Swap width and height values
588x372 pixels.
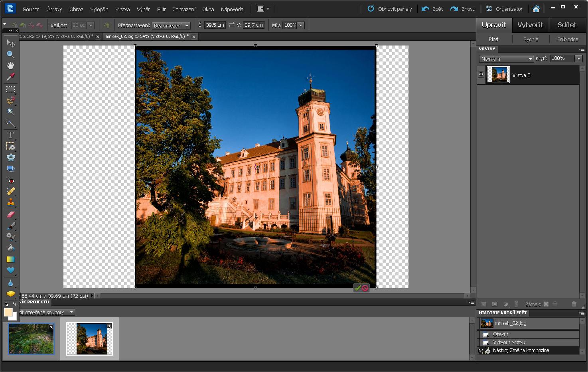(231, 25)
